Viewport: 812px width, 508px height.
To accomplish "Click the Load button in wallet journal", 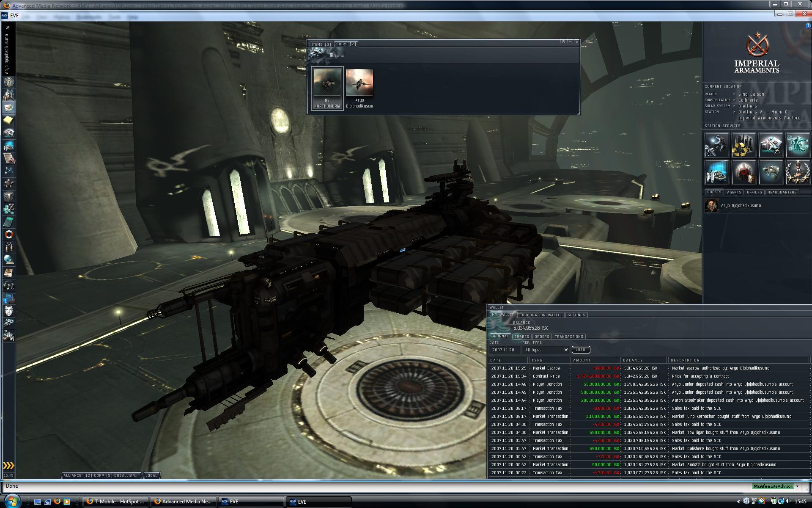I will [x=581, y=350].
